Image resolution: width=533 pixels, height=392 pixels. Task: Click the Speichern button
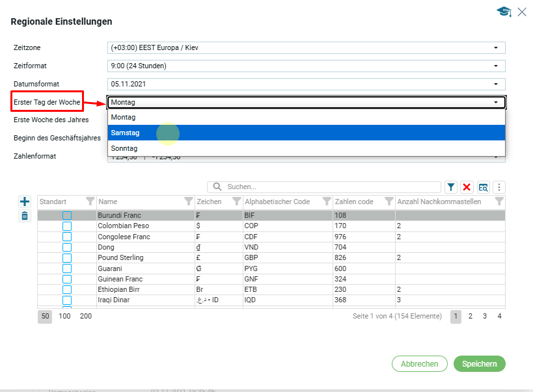pos(479,364)
